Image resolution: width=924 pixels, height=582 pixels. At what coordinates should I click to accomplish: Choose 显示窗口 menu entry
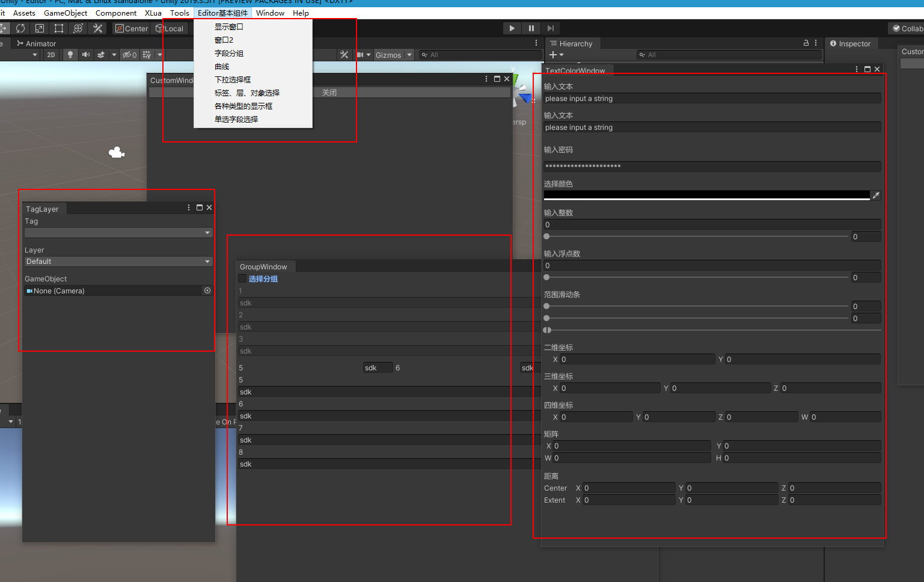(253, 26)
